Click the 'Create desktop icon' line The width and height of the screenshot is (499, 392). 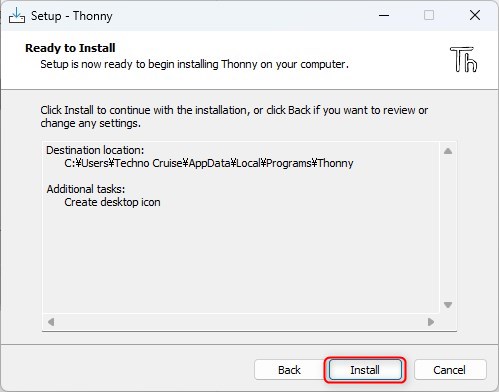(x=112, y=202)
